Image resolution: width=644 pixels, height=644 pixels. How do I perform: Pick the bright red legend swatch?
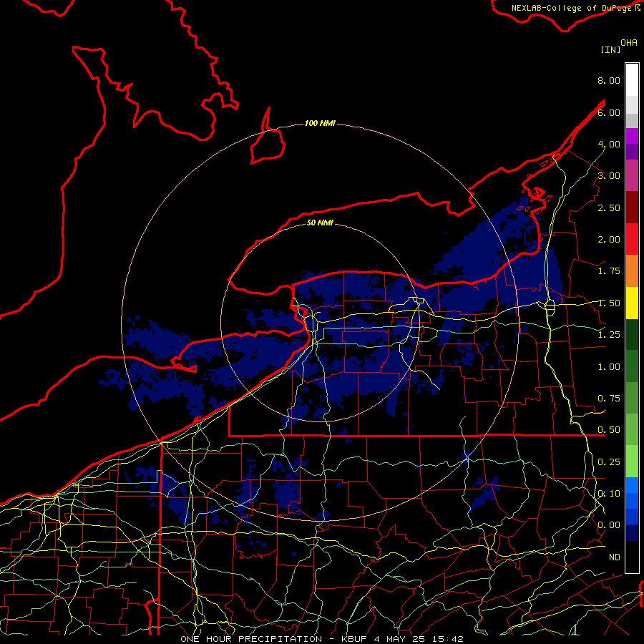(x=632, y=239)
